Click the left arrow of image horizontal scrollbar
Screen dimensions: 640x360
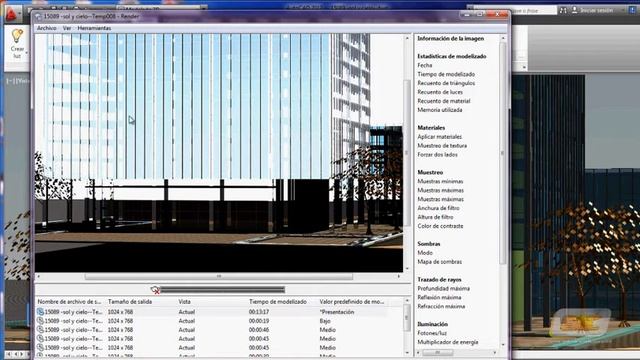click(39, 277)
